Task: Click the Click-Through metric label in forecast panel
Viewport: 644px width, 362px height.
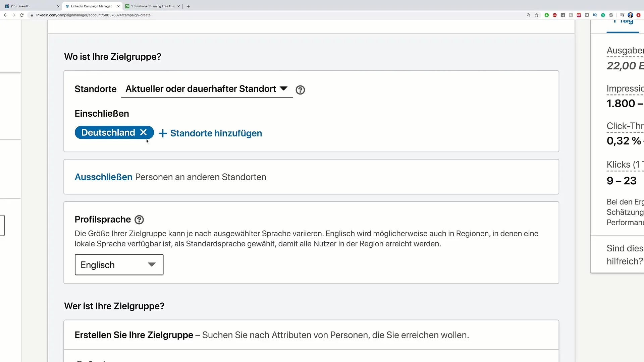Action: coord(625,126)
